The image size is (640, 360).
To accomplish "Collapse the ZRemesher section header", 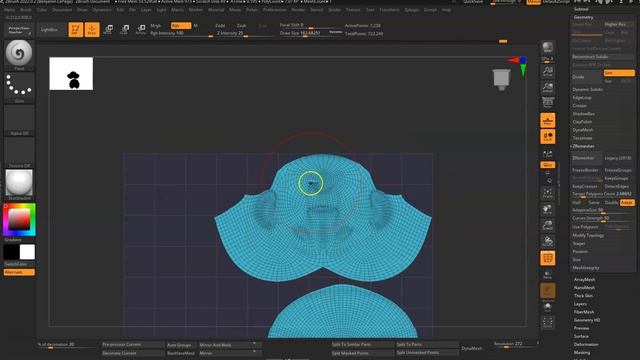I will coord(583,146).
